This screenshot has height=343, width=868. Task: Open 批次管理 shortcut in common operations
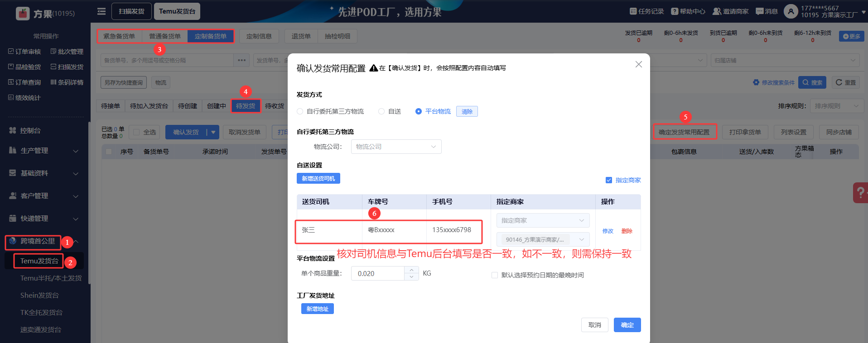click(67, 52)
